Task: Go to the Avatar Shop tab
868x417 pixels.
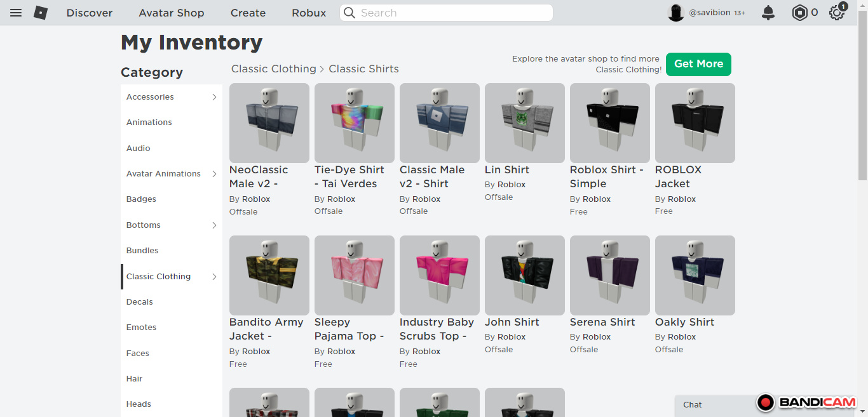Action: pos(172,13)
